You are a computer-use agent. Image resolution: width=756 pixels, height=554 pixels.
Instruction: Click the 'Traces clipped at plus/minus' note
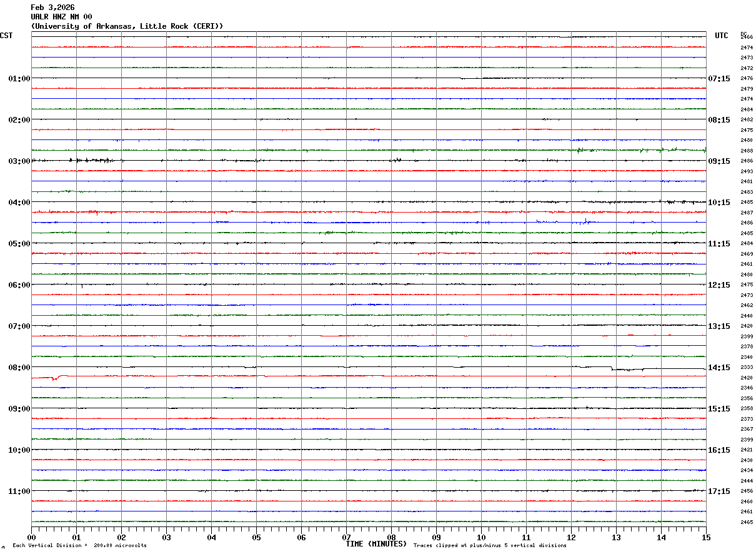(490, 546)
